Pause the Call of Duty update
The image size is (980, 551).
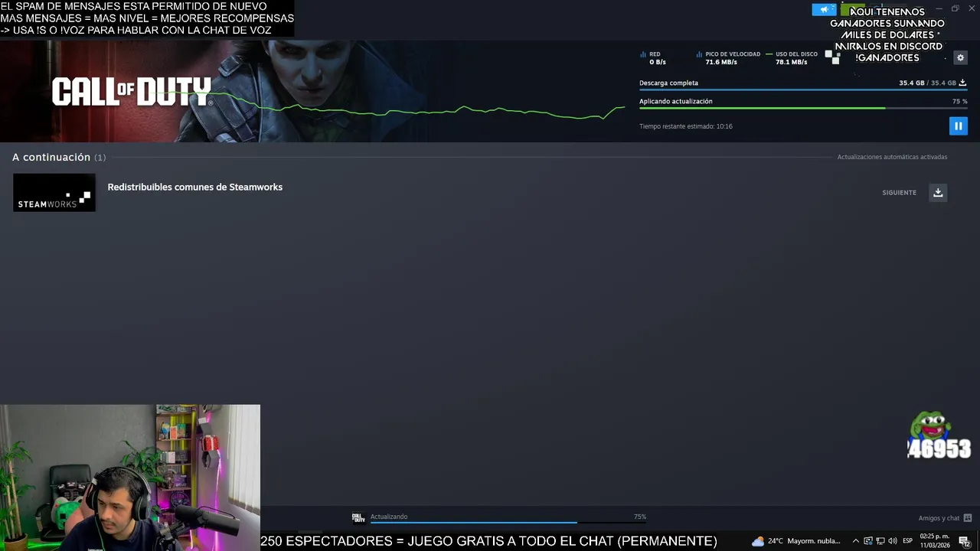(x=958, y=126)
